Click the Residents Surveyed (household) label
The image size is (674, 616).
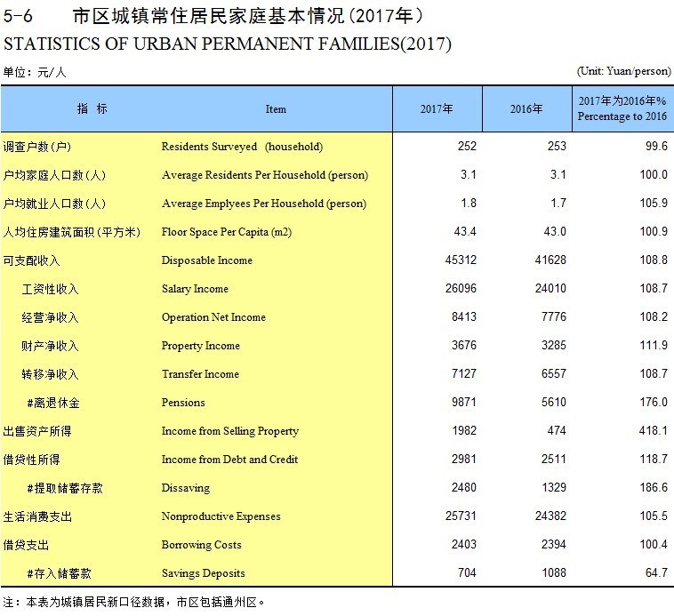[x=242, y=147]
